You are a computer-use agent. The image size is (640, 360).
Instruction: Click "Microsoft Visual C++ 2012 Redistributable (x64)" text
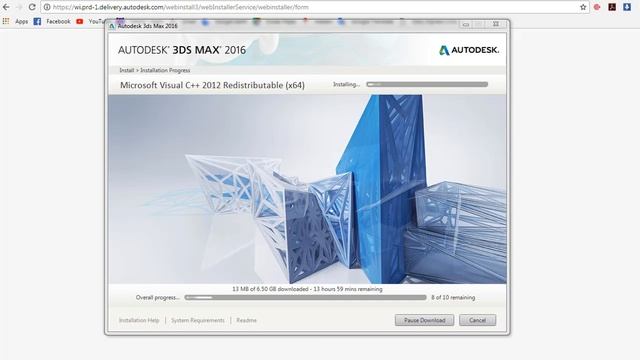212,85
